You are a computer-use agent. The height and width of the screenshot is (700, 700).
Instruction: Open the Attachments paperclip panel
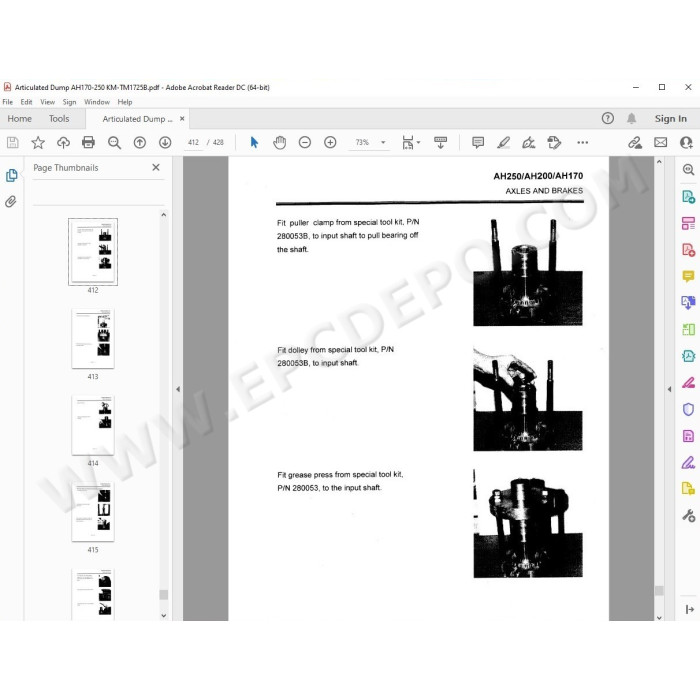(11, 201)
